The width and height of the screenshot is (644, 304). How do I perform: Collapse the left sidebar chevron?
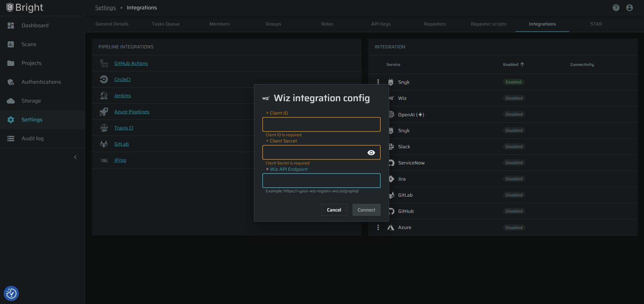pos(75,157)
